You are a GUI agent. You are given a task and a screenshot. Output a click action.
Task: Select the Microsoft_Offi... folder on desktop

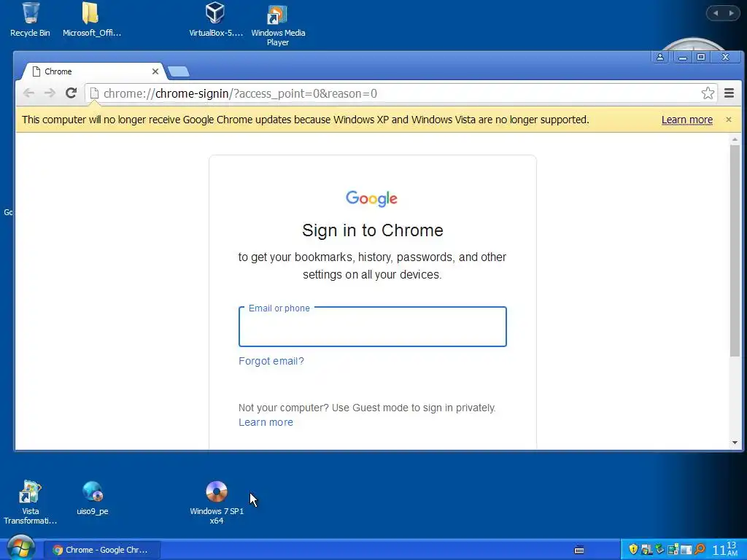91,20
